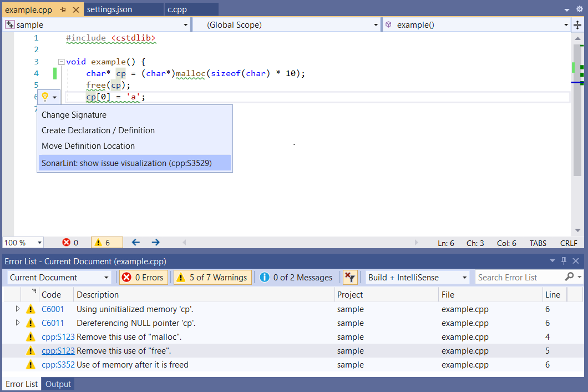The height and width of the screenshot is (392, 588).
Task: Close the example.cpp tab
Action: [76, 10]
